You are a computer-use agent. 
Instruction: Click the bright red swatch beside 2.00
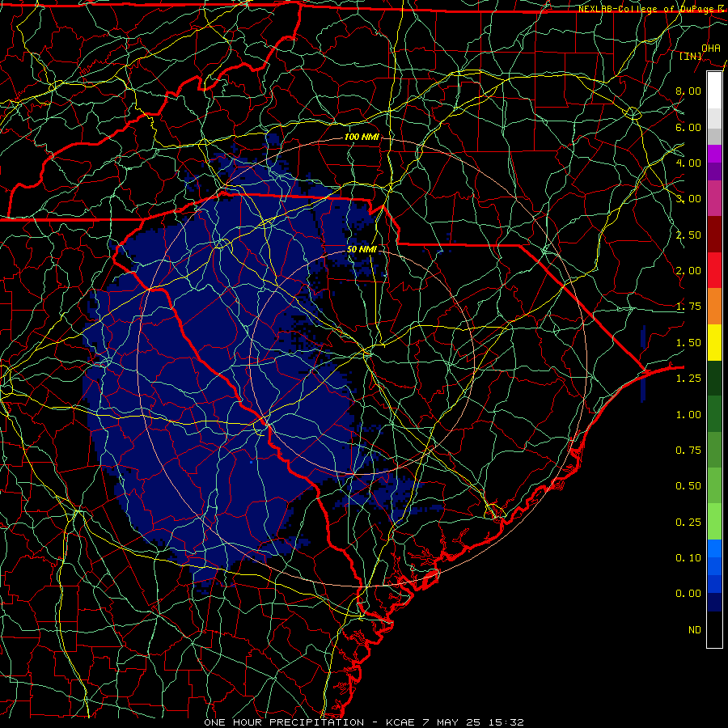coord(714,270)
